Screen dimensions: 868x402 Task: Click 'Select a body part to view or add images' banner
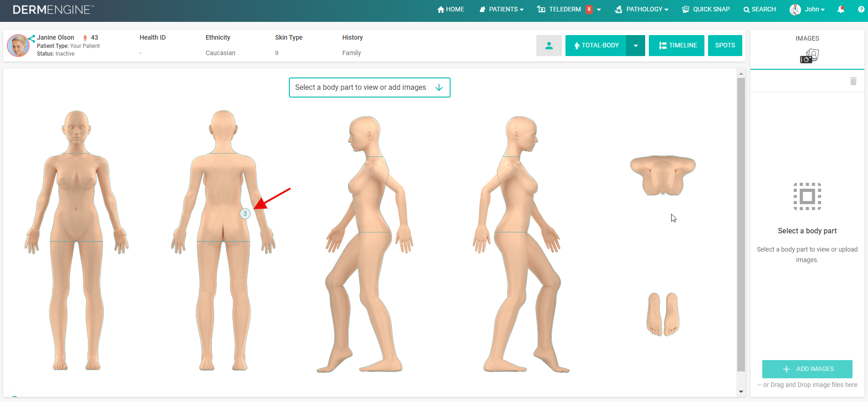370,88
